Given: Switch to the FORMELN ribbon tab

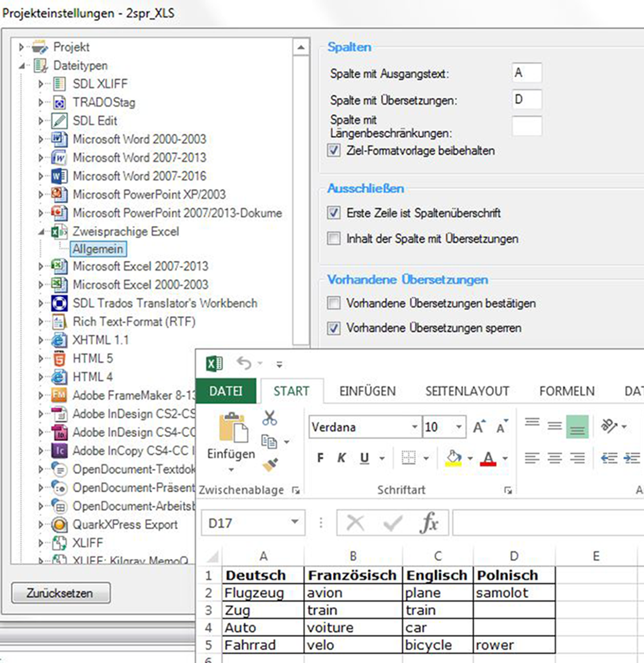Looking at the screenshot, I should [x=567, y=391].
